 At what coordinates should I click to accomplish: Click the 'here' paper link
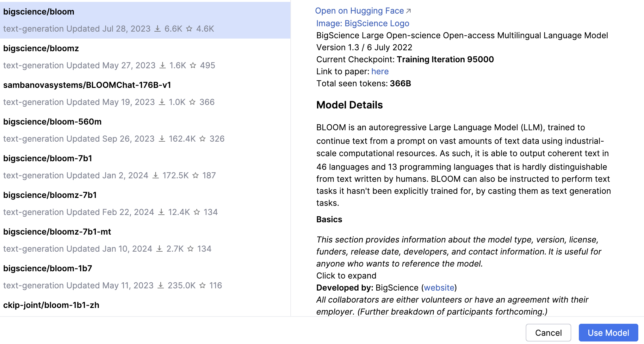click(380, 71)
